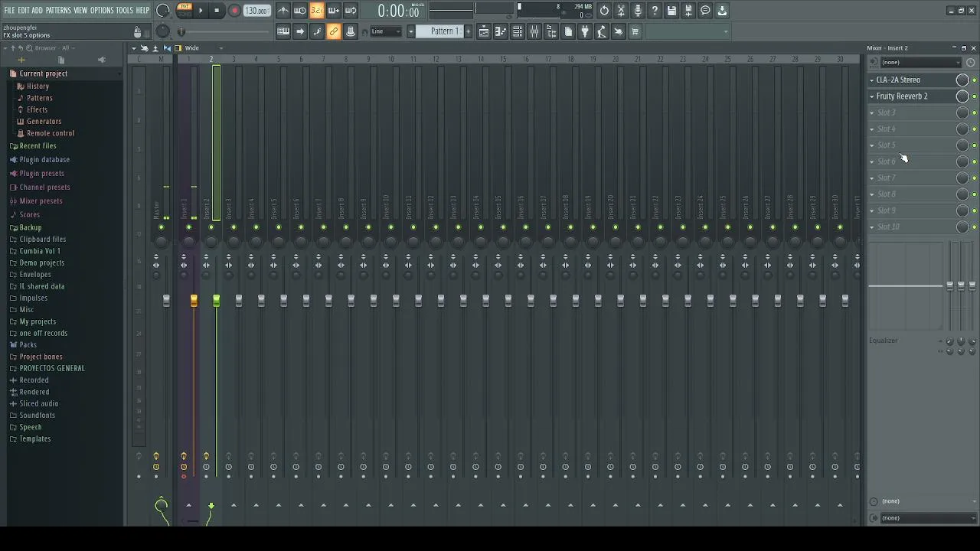
Task: Click the stamp hat tool icon
Action: pyautogui.click(x=351, y=31)
